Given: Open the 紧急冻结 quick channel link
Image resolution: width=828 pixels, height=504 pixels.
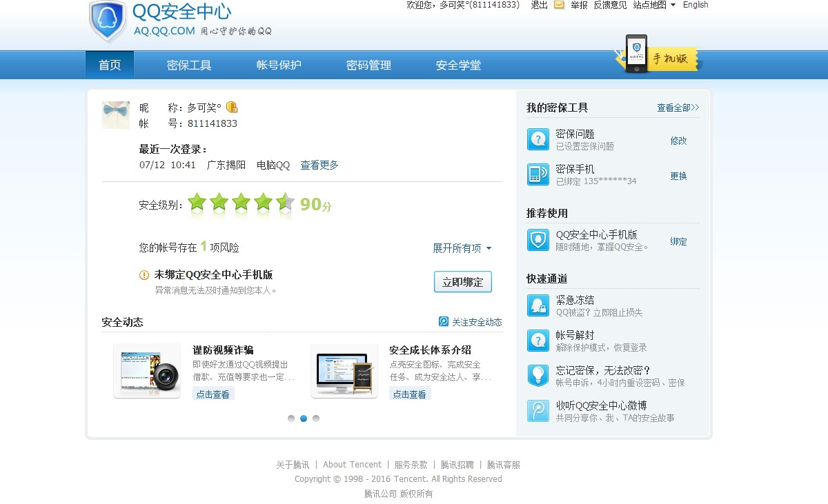Looking at the screenshot, I should coord(575,300).
